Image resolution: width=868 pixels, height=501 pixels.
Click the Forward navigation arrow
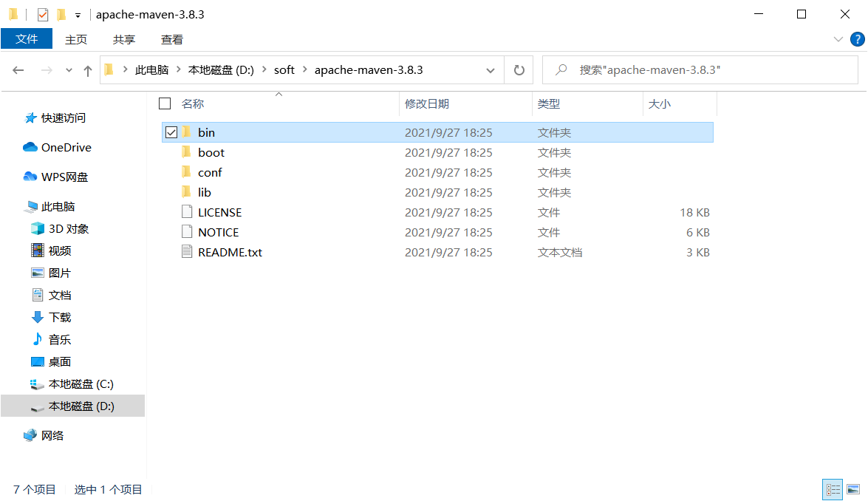pos(47,70)
